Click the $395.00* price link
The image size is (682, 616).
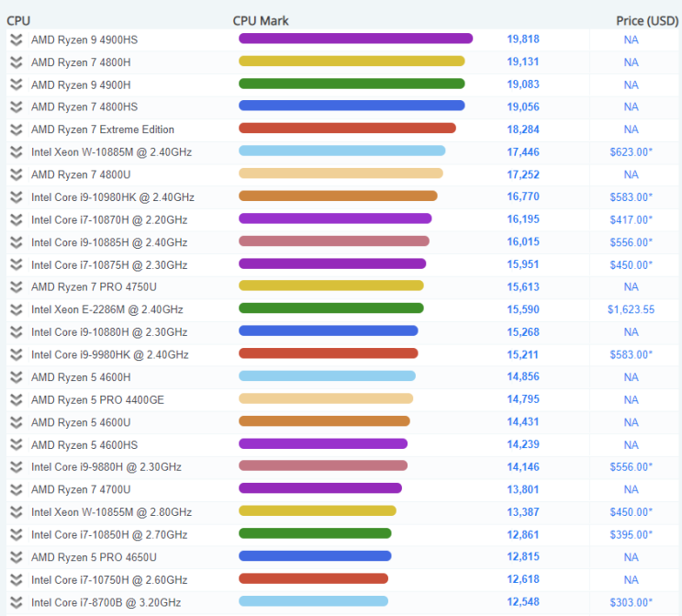pos(632,534)
